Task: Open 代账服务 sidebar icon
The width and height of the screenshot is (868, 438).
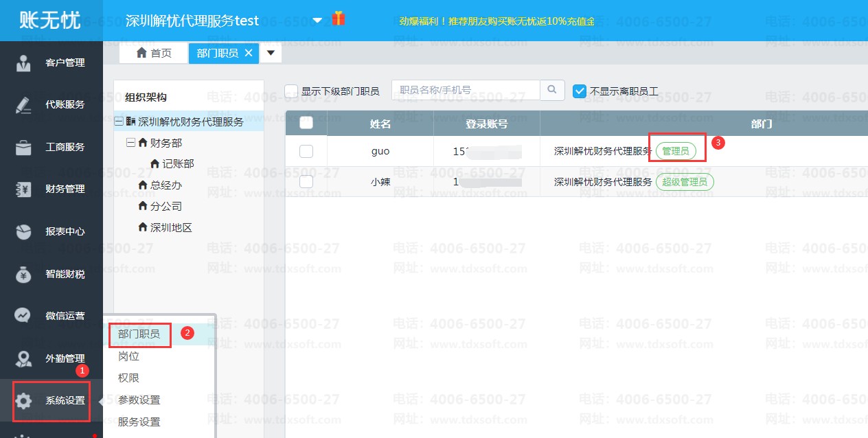Action: click(23, 105)
